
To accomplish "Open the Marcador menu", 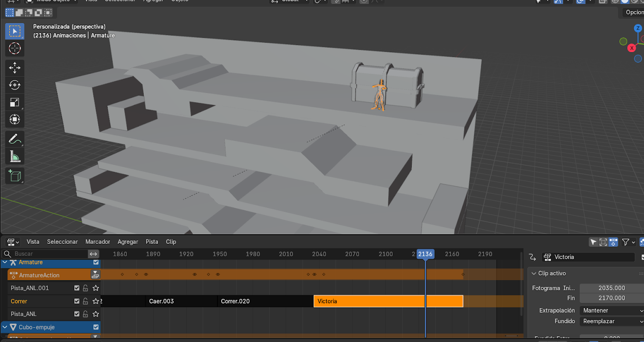I will pos(98,242).
